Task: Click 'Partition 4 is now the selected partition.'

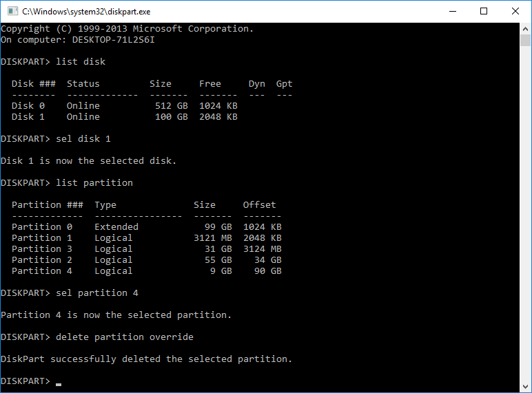Action: tap(116, 315)
